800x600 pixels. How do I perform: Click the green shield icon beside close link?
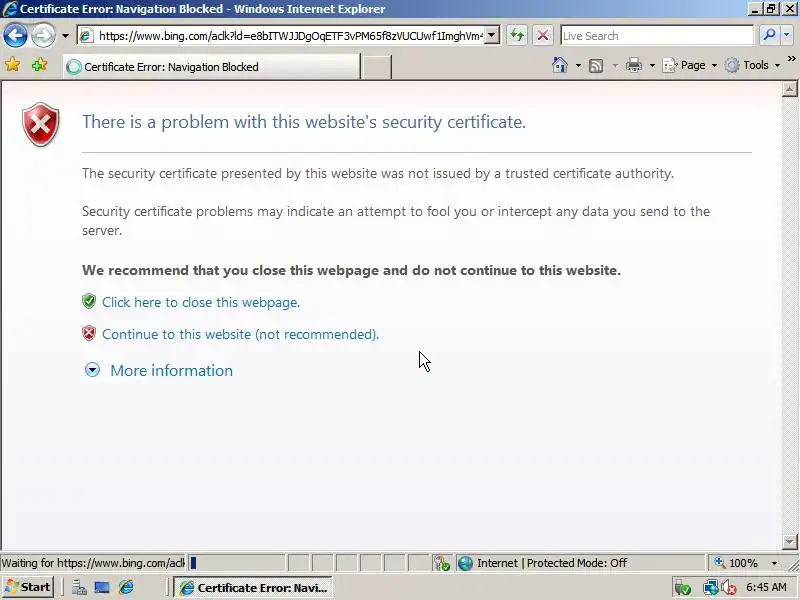89,301
